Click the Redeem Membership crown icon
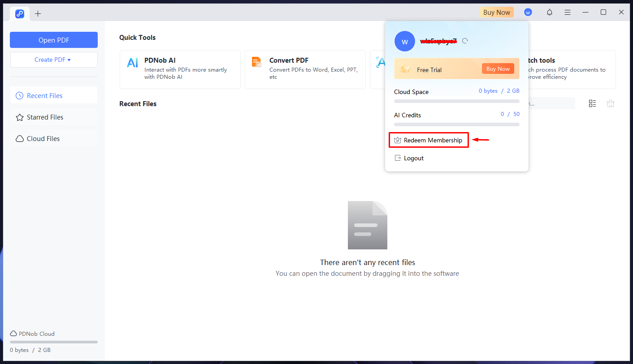This screenshot has width=633, height=364. coord(397,140)
